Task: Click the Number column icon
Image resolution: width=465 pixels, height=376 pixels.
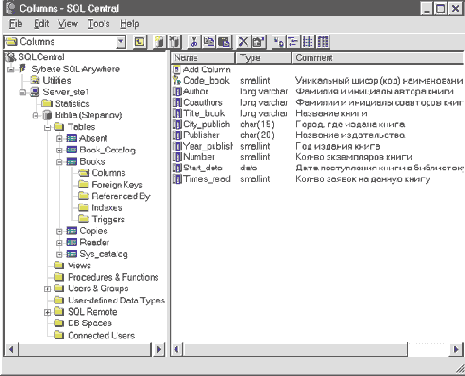Action: (x=177, y=157)
